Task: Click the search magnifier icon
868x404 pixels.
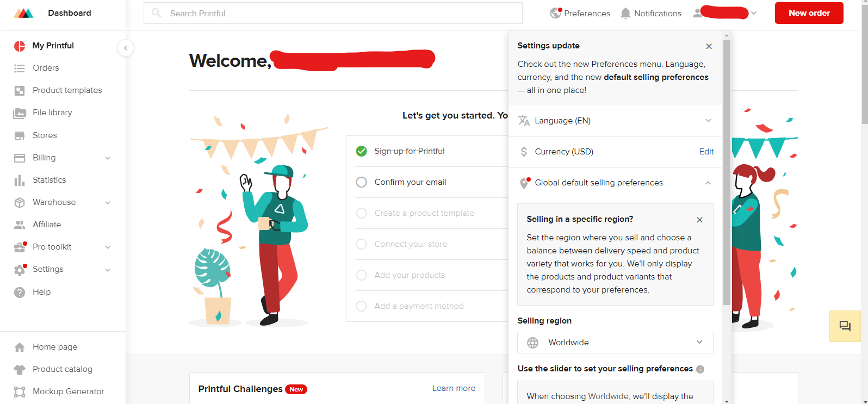Action: [157, 13]
